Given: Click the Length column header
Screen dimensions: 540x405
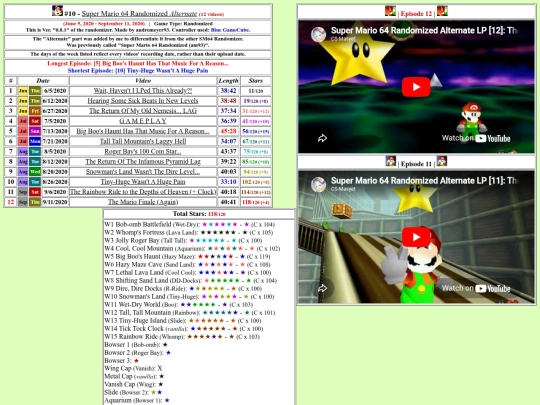Looking at the screenshot, I should point(228,81).
